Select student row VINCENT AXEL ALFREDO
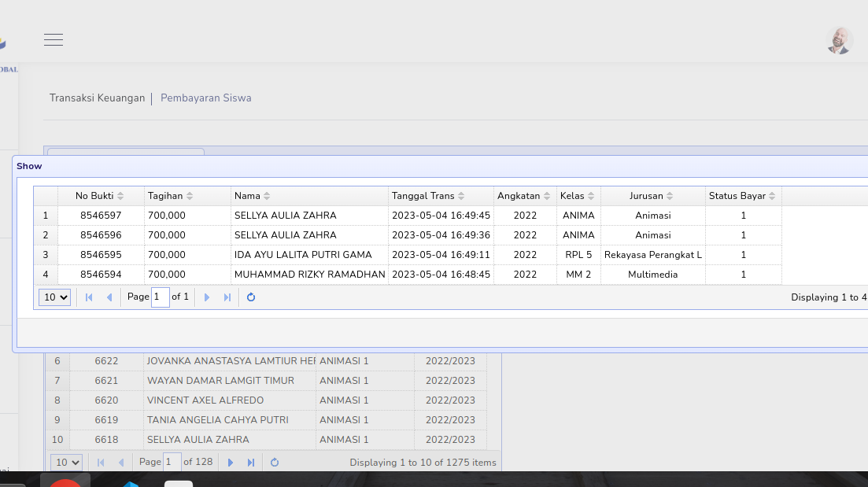868x487 pixels. point(204,400)
